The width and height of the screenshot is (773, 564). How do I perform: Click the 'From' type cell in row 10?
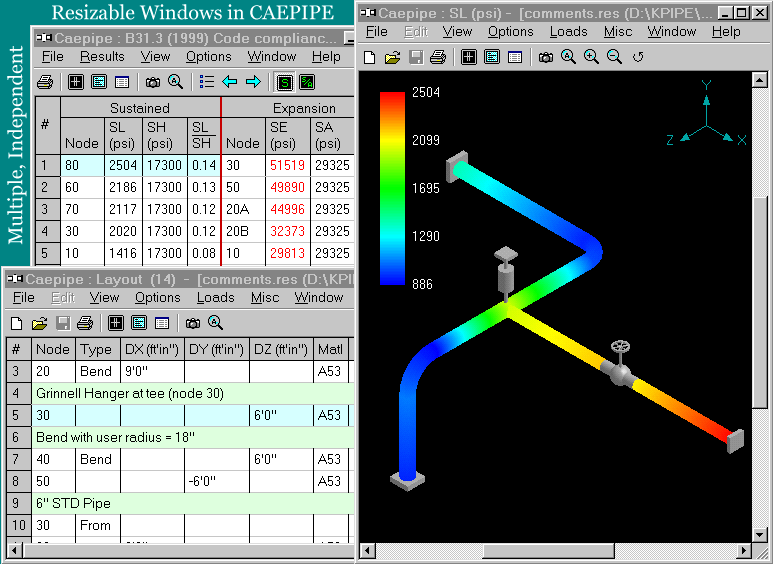(x=98, y=526)
